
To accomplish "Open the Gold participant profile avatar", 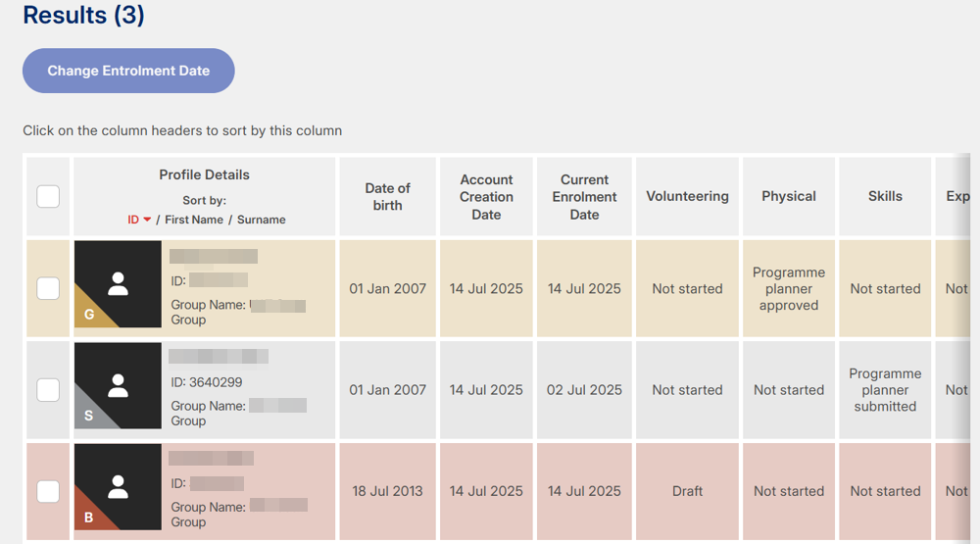I will click(x=118, y=284).
